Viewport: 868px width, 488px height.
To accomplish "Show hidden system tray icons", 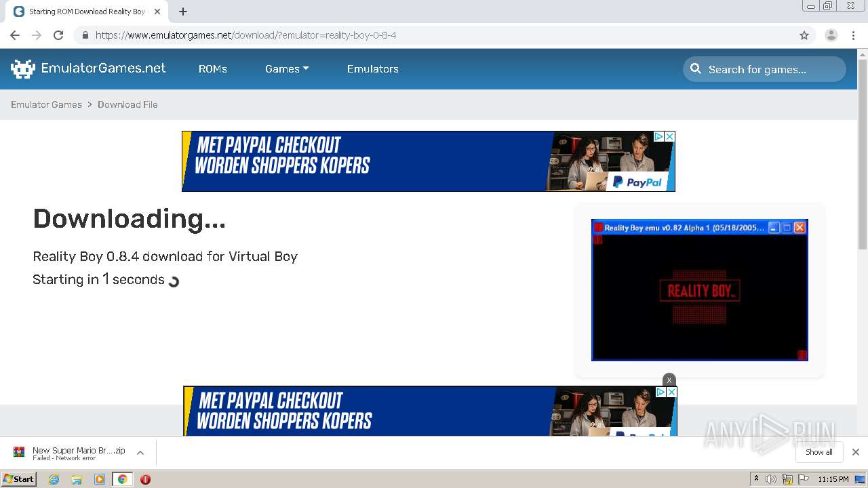I will tap(756, 479).
